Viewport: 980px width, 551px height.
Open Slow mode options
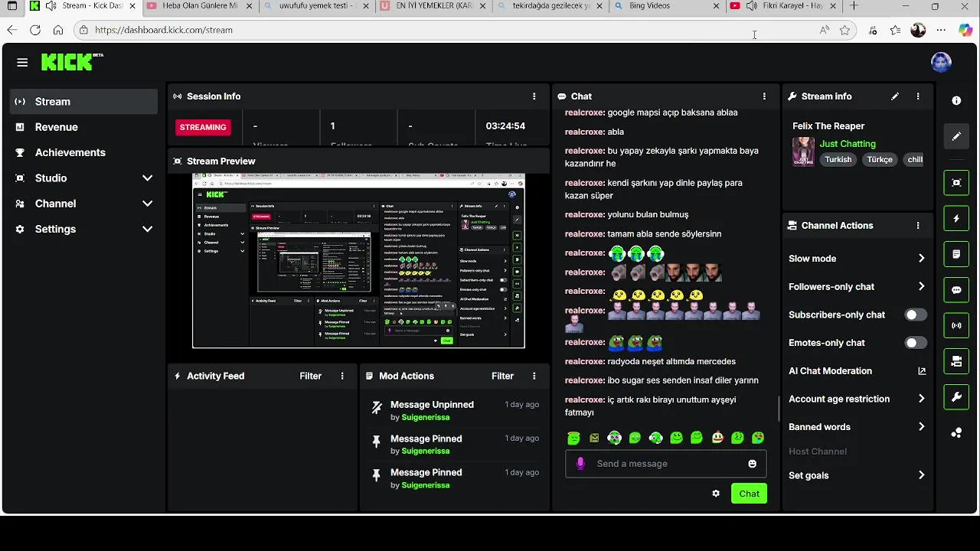pos(857,259)
